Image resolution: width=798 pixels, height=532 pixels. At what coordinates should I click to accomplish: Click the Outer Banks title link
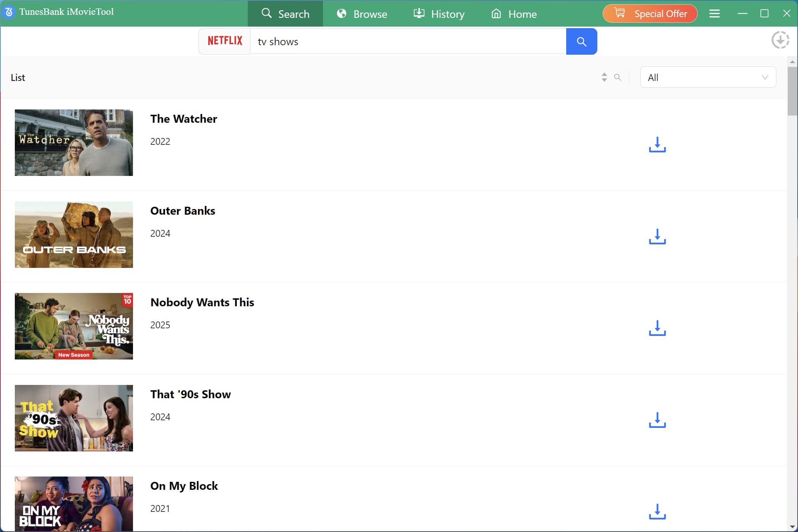coord(183,211)
